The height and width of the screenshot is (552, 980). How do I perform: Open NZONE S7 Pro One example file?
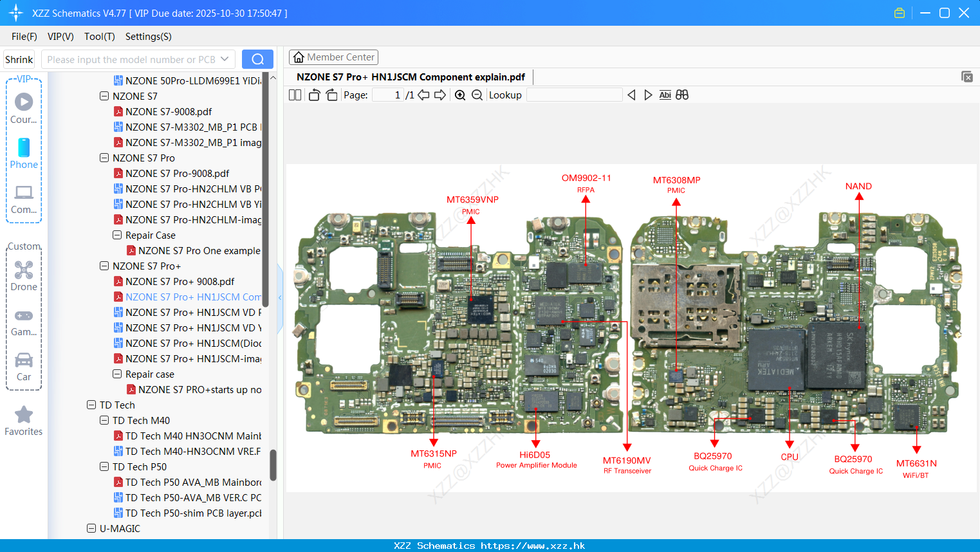coord(199,250)
